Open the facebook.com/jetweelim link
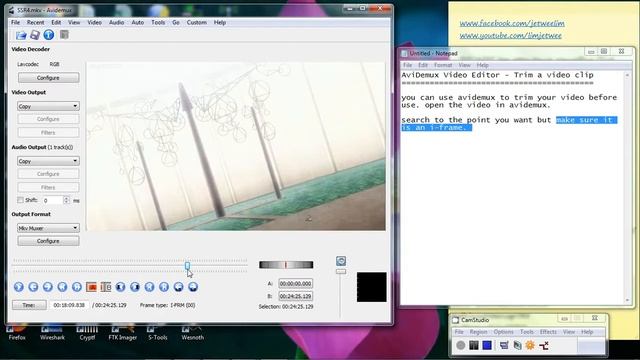 click(512, 23)
